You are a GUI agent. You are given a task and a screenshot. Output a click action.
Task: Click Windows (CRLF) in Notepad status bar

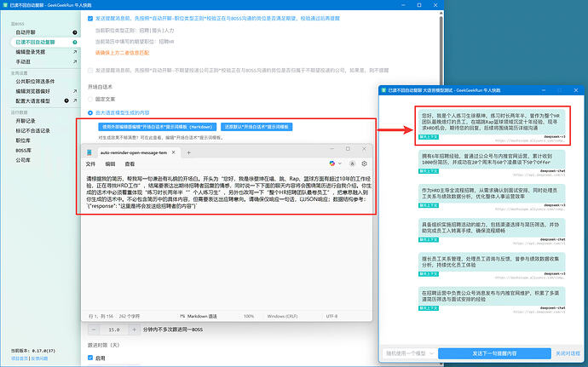(x=282, y=317)
